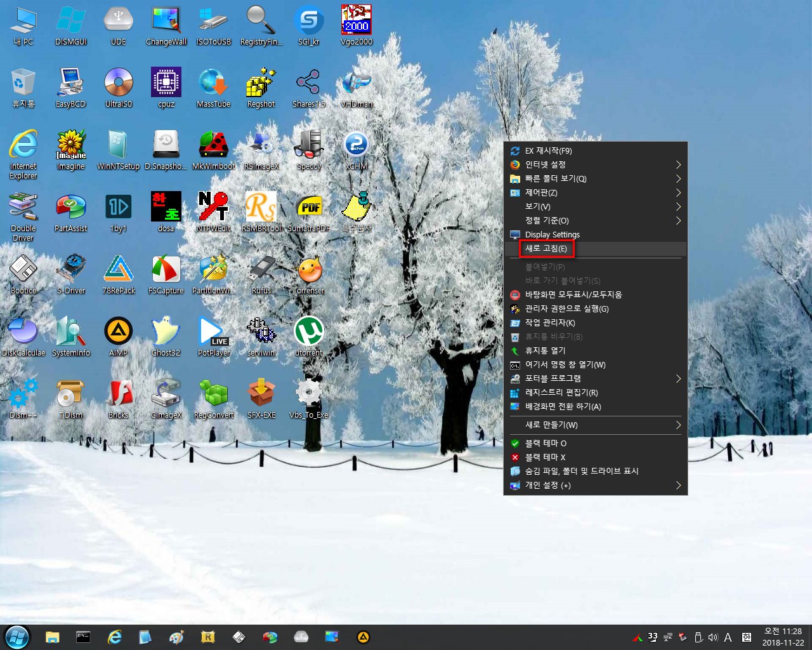Expand 제어판(Z) submenu
The height and width of the screenshot is (650, 812).
point(596,192)
